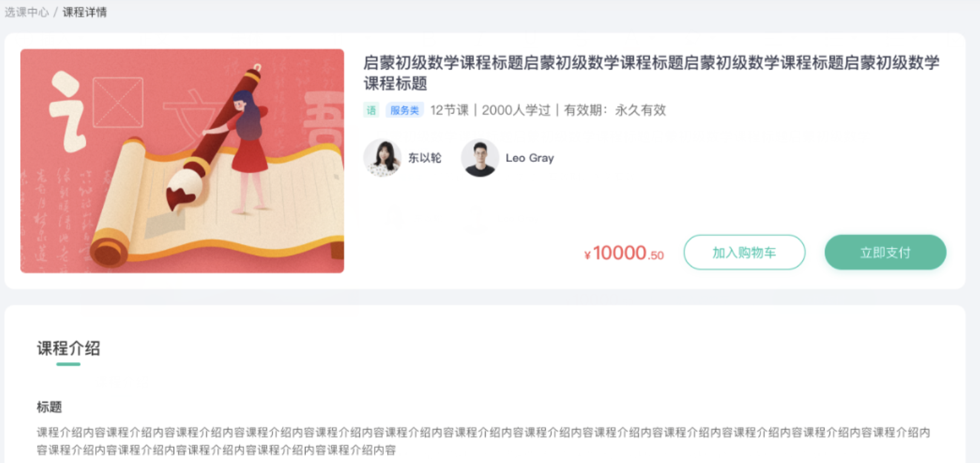This screenshot has width=980, height=463.
Task: Click the 有效期：永久有效 validity text
Action: [x=615, y=110]
